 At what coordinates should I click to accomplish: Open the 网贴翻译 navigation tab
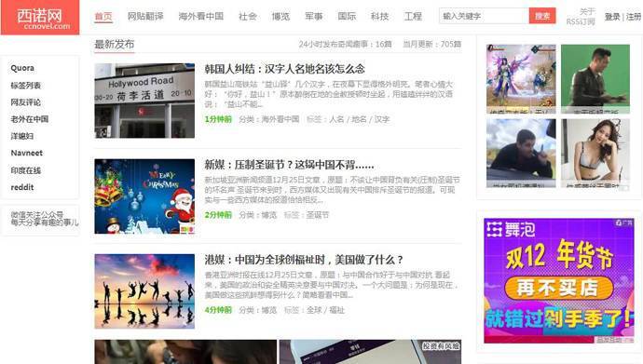[145, 17]
